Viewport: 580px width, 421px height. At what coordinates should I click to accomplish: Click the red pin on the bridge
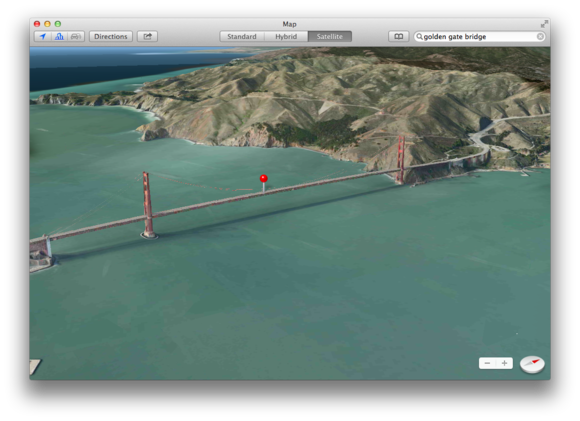point(263,179)
